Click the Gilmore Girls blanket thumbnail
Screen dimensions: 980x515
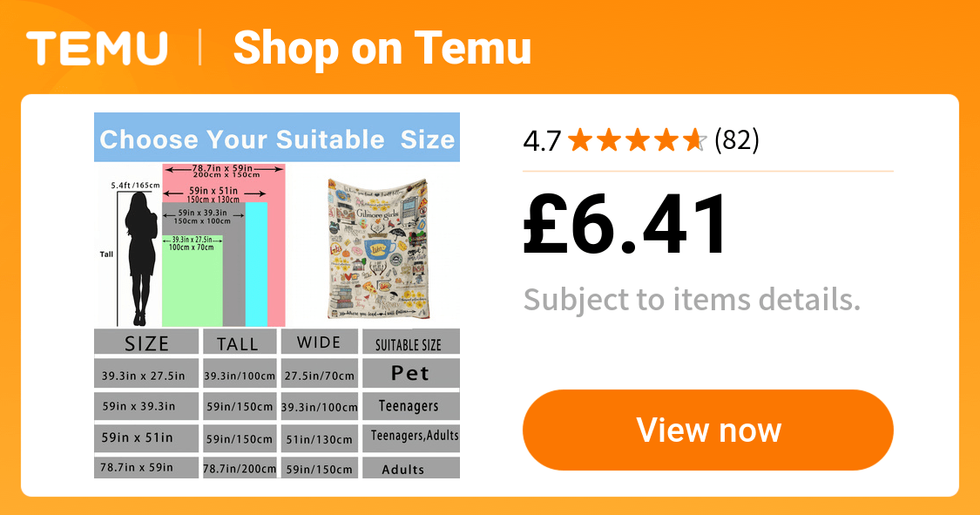pyautogui.click(x=378, y=248)
